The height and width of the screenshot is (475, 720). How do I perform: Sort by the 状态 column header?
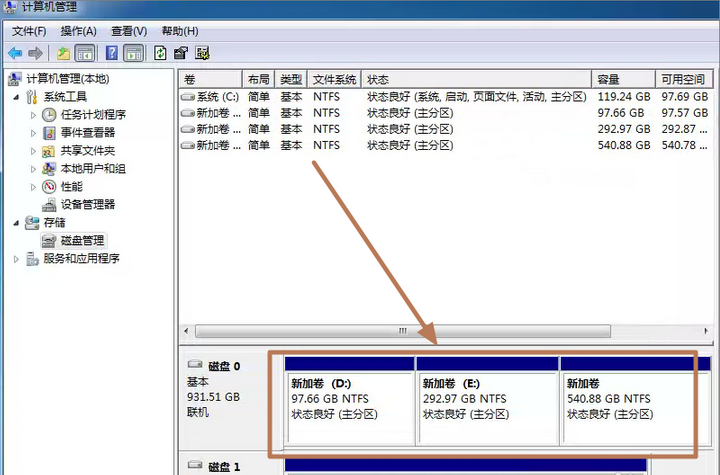tap(477, 79)
